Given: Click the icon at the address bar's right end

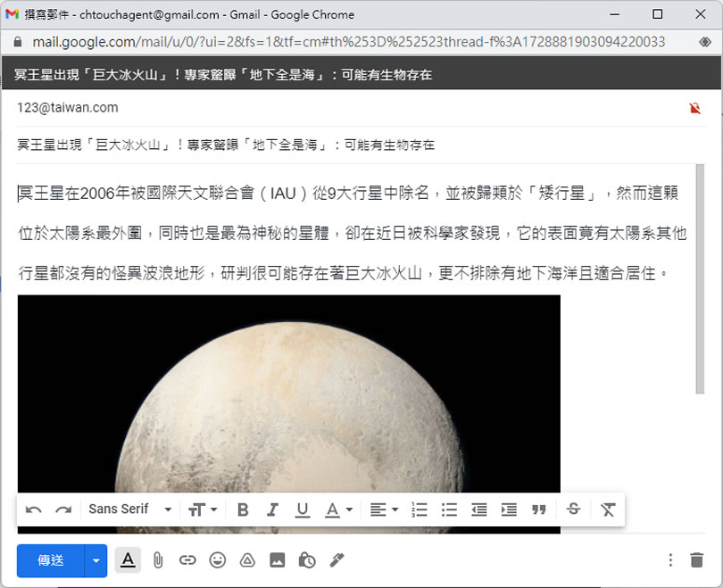Looking at the screenshot, I should (x=704, y=42).
